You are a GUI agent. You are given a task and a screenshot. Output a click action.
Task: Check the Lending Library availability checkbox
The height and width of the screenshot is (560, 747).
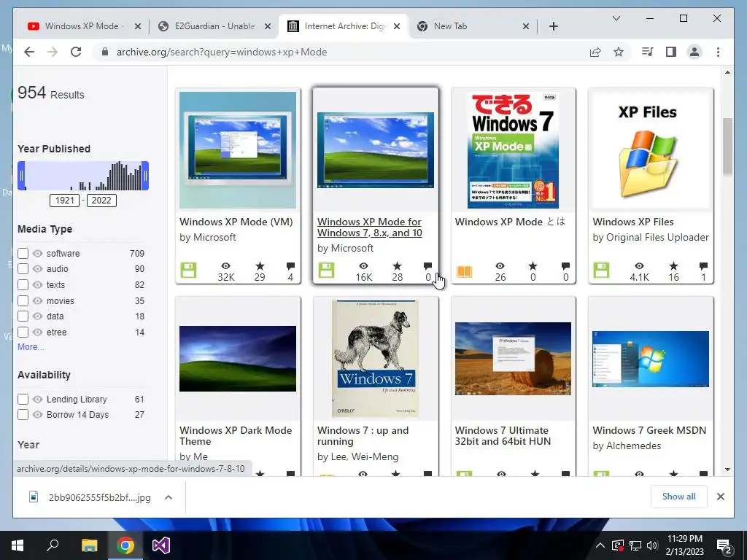(x=23, y=399)
